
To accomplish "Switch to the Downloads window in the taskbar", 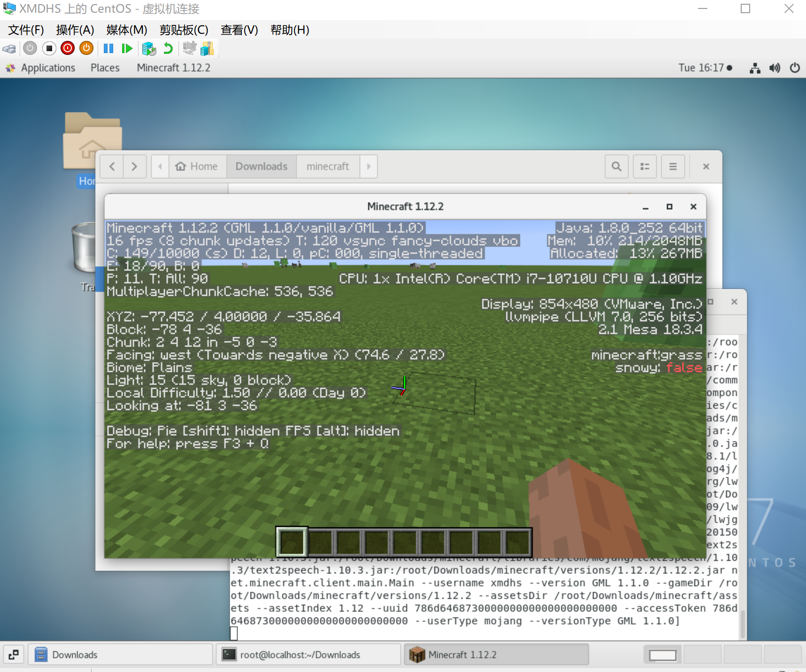I will [120, 655].
